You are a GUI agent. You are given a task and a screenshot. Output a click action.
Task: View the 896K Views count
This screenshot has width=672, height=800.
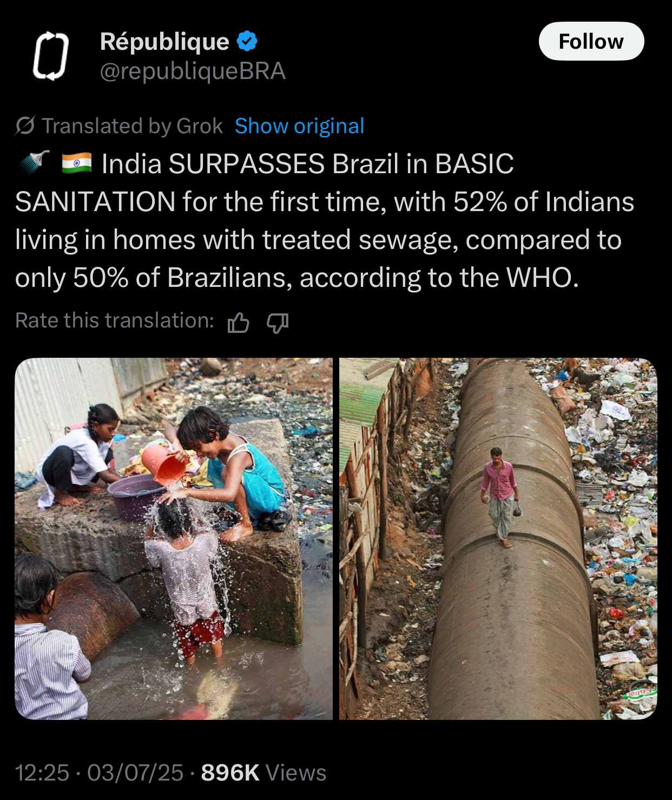pos(263,773)
